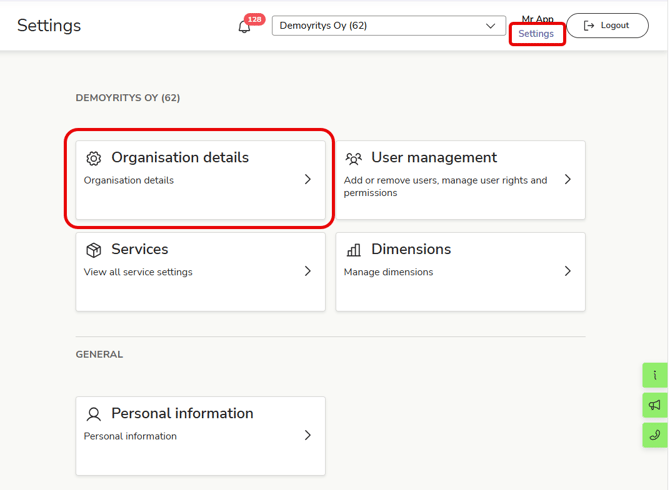Click the chevron arrow on Dimensions card
Screen dimensions: 670x490
point(567,271)
